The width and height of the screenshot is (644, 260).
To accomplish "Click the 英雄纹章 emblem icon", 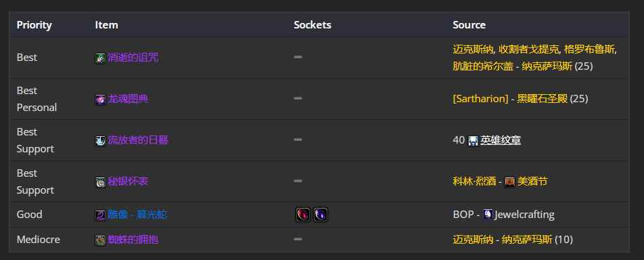I will tap(473, 141).
